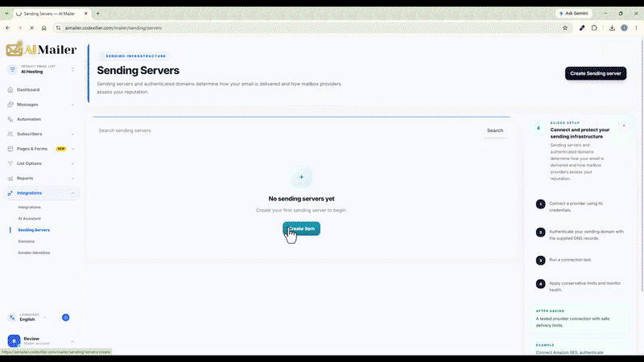Click the List Options icon

coord(10,163)
